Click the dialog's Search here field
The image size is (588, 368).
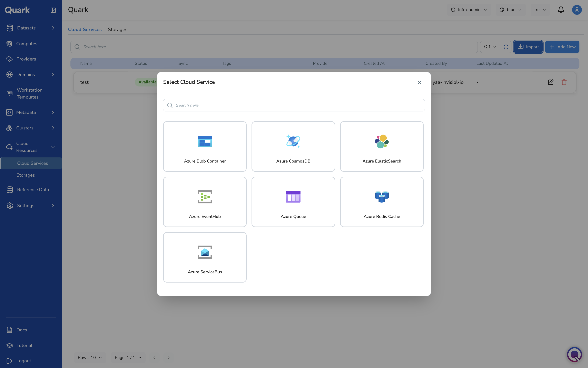tap(294, 105)
